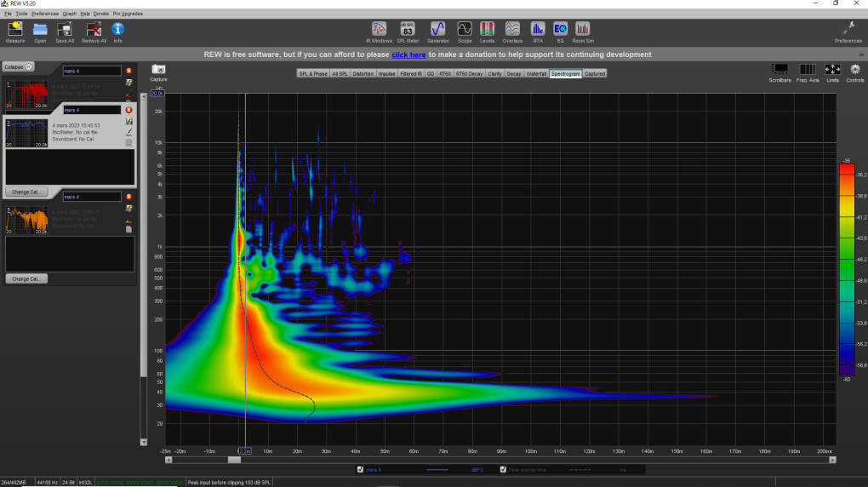This screenshot has width=868, height=487.
Task: Collapse the measurements panel
Action: pyautogui.click(x=18, y=66)
